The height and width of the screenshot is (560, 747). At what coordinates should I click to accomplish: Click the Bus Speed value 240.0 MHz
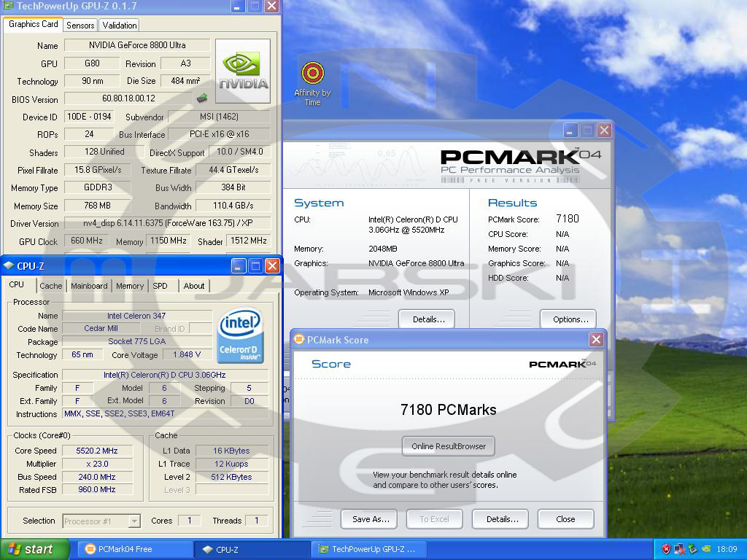click(97, 477)
